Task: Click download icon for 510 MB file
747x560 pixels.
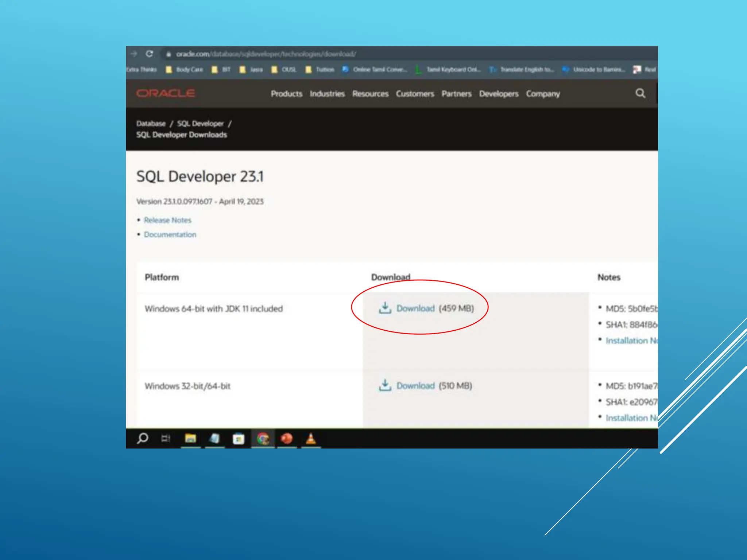Action: click(385, 385)
